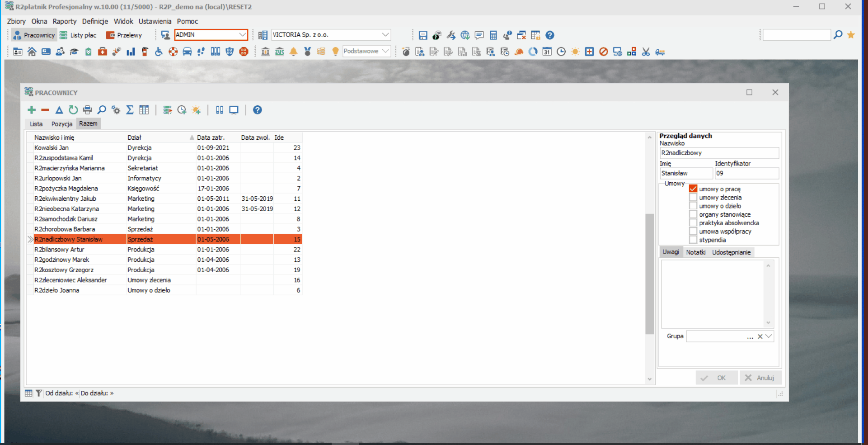Click the orange star favorites icon
The width and height of the screenshot is (868, 445).
click(851, 35)
